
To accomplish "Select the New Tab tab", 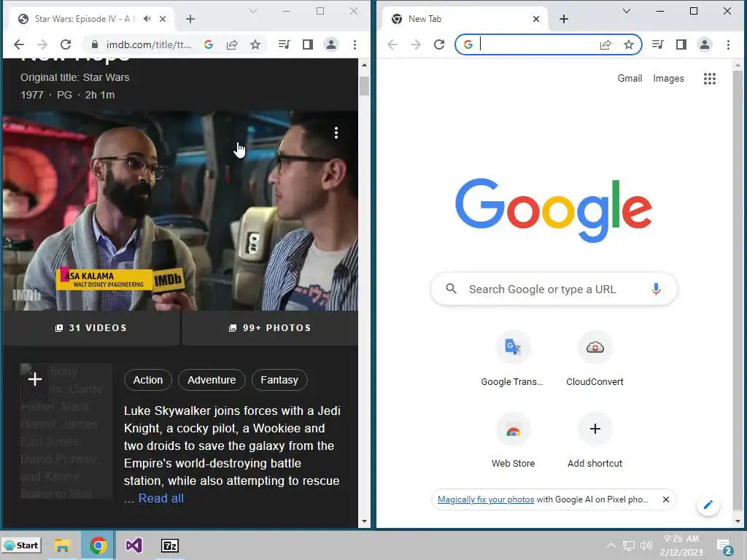I will click(465, 19).
